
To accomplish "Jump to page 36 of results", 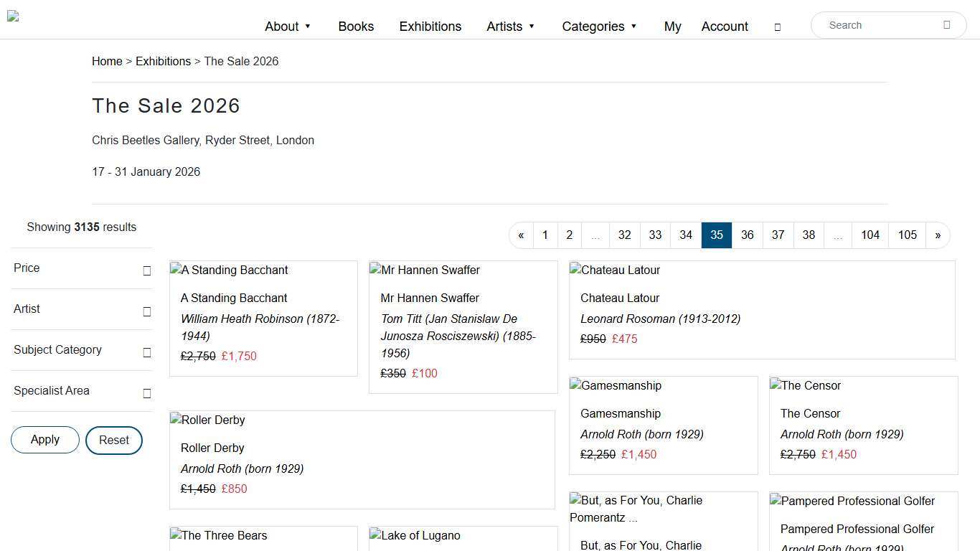I will [747, 235].
